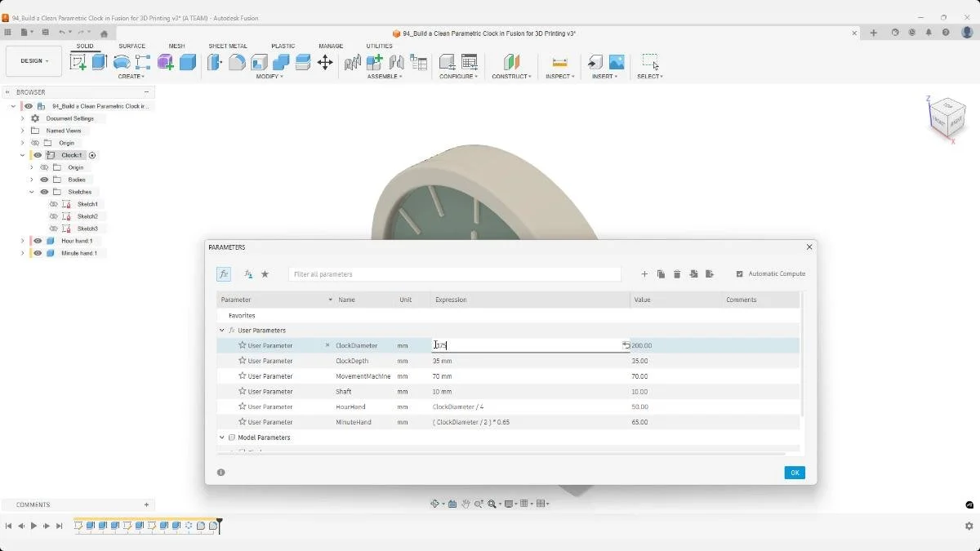
Task: Open the DESIGN workspace dropdown
Action: pos(33,60)
